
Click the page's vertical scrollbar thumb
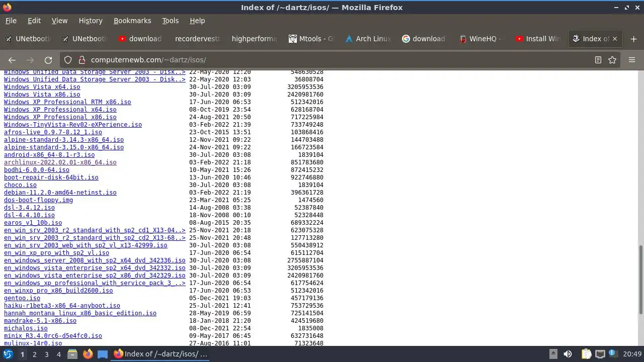tap(640, 280)
